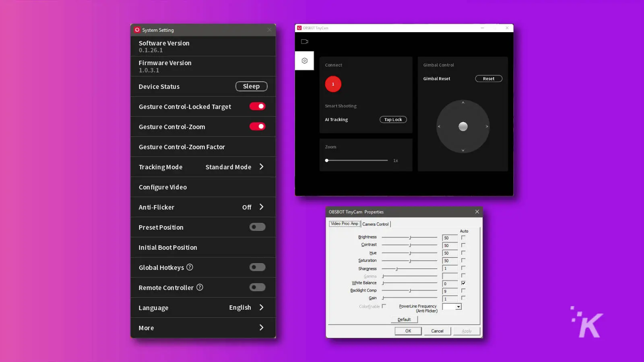This screenshot has width=644, height=362.
Task: Select Standard Mode tracking value
Action: pyautogui.click(x=228, y=167)
